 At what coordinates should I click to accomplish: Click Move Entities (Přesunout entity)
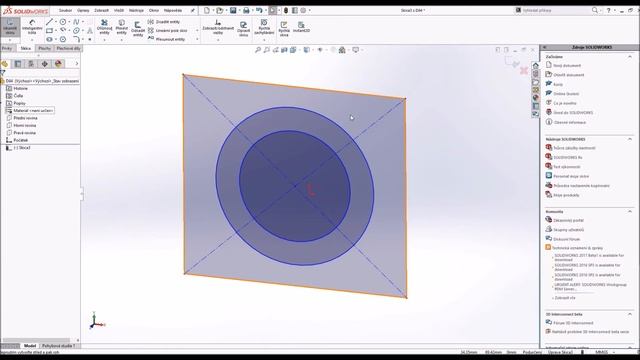tap(167, 39)
